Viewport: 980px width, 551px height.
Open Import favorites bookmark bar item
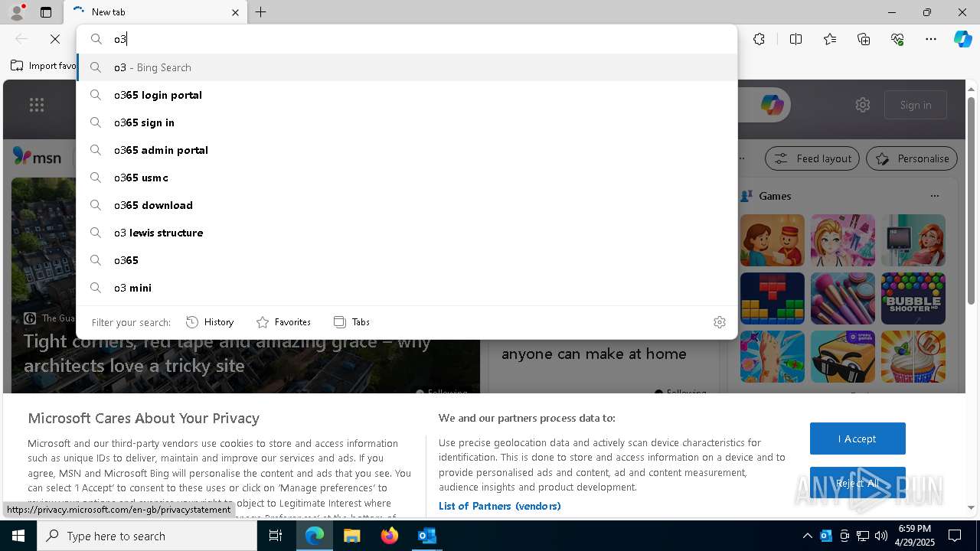tap(44, 66)
